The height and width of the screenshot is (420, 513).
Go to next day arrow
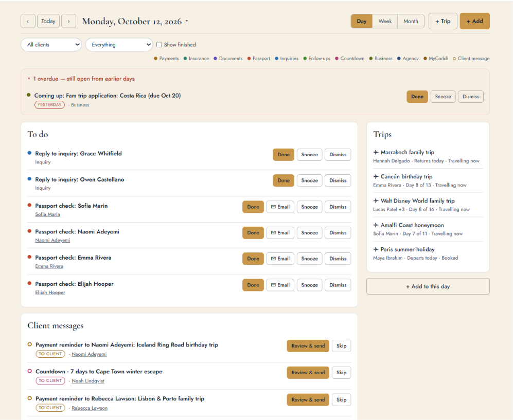point(69,21)
